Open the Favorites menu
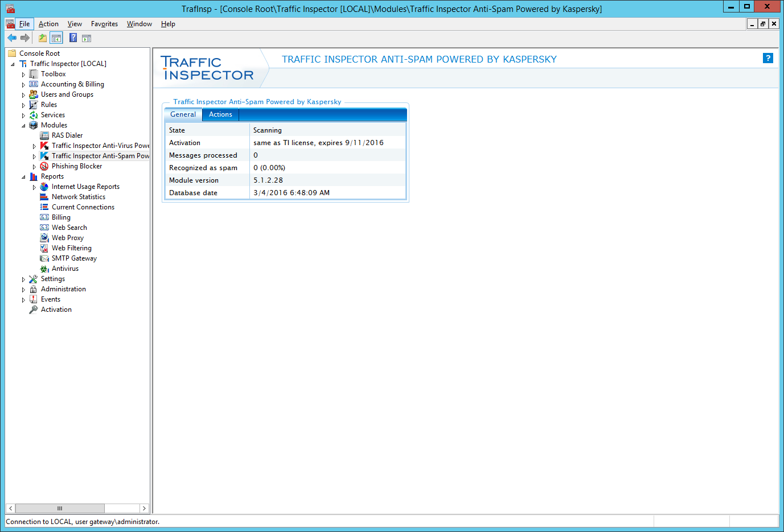 coord(104,24)
